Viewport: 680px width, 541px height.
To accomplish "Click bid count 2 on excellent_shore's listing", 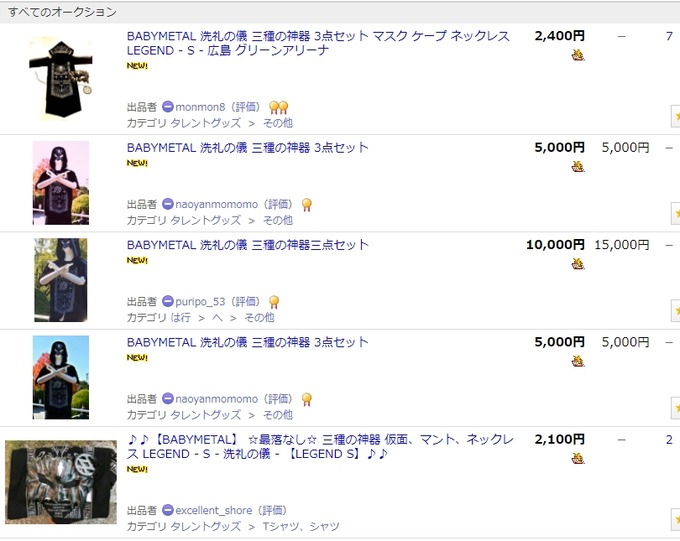I will click(x=669, y=439).
